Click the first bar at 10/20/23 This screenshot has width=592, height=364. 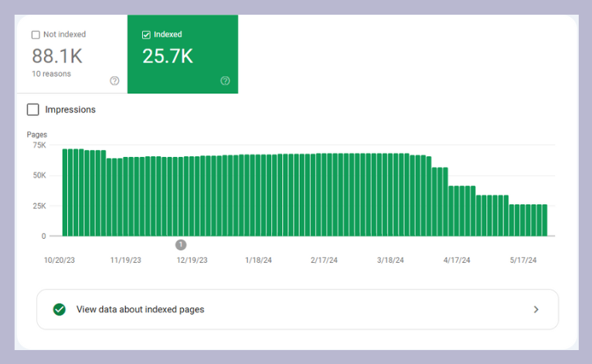66,192
